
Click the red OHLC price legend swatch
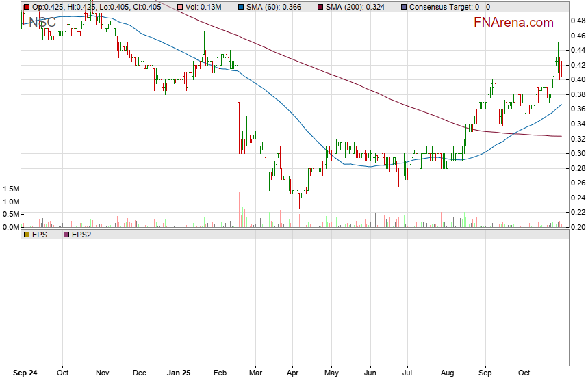[x=26, y=7]
